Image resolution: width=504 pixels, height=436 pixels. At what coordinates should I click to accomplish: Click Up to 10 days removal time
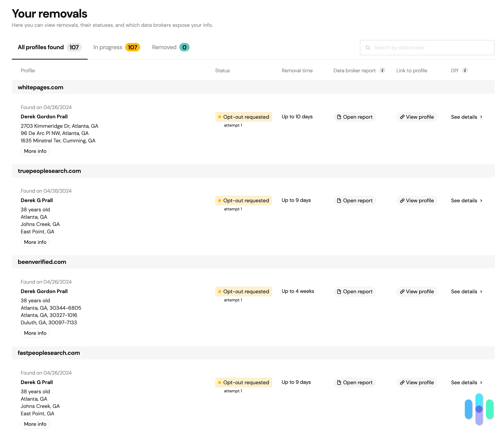pos(297,117)
